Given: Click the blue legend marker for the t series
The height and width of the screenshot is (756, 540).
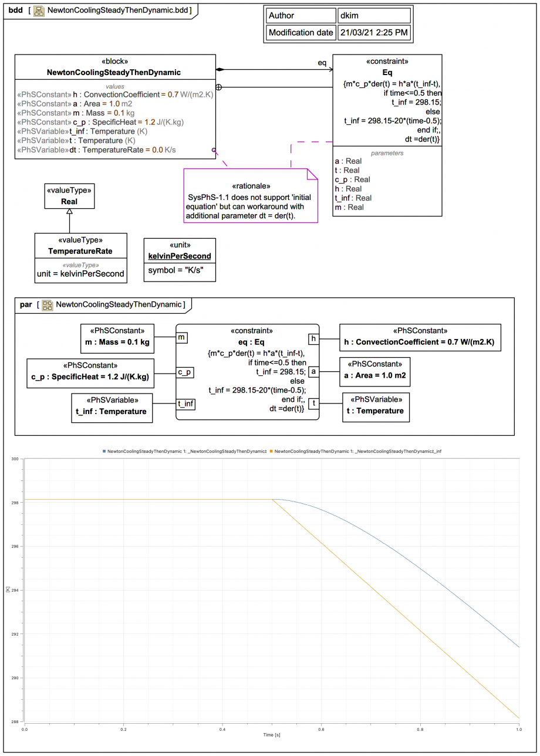Looking at the screenshot, I should click(104, 452).
